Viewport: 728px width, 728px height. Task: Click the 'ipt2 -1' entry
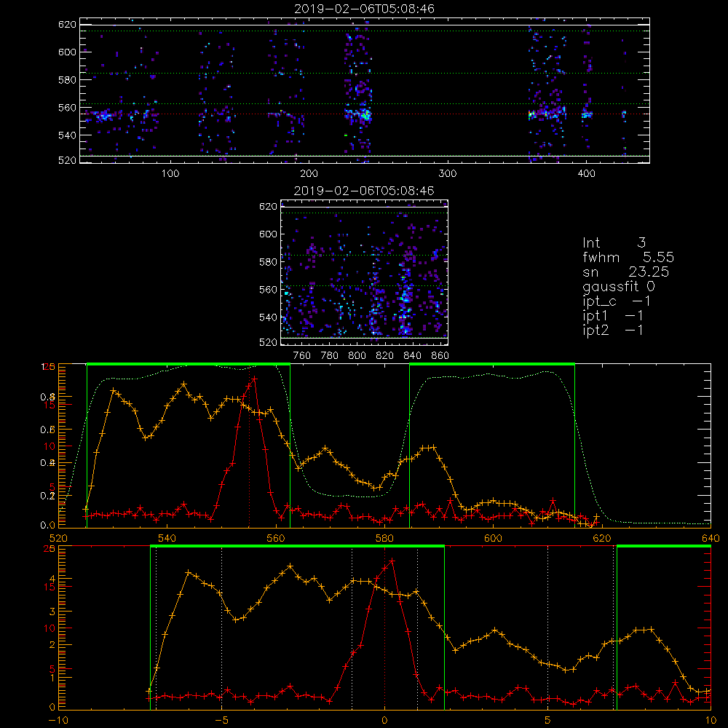coord(613,330)
